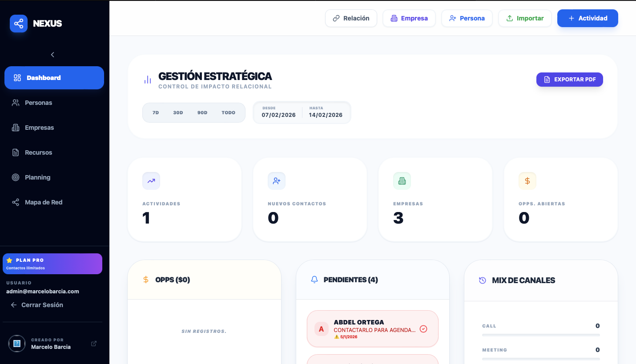Mark Abdel Ortega pending task as complete
Screen dimensions: 636x364
click(423, 329)
